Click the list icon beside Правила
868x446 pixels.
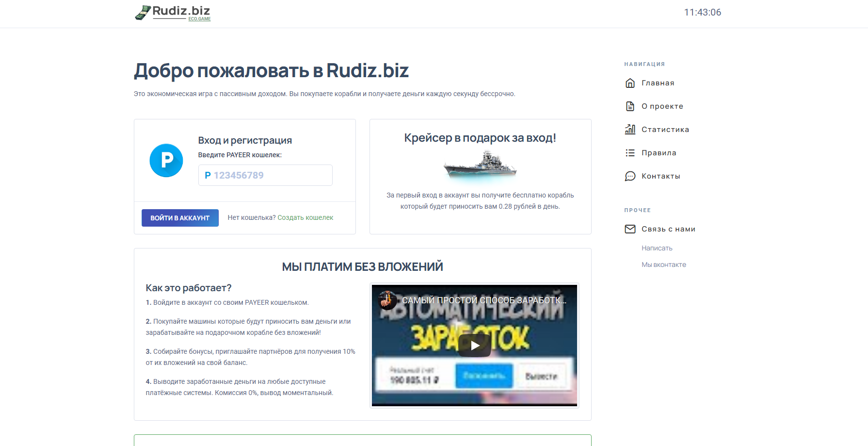(x=630, y=153)
